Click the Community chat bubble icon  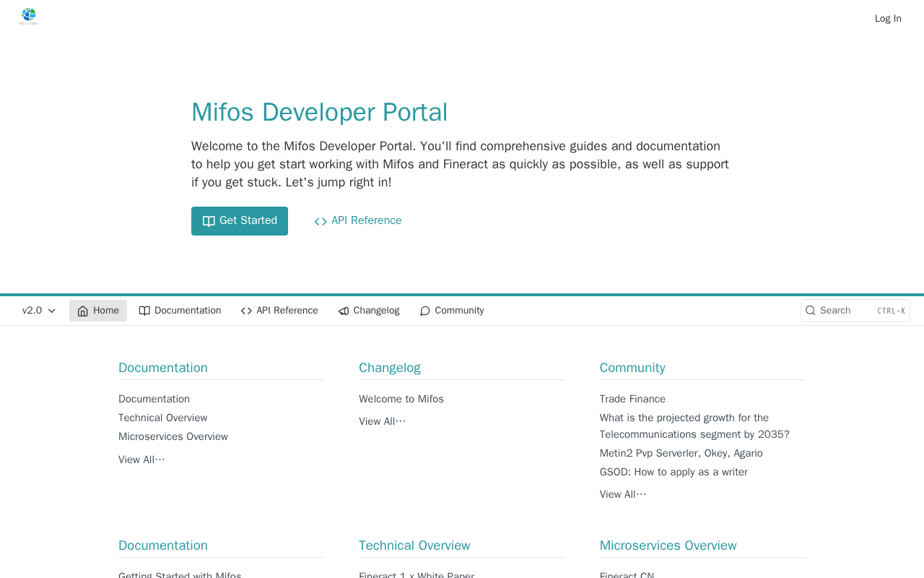(x=425, y=311)
